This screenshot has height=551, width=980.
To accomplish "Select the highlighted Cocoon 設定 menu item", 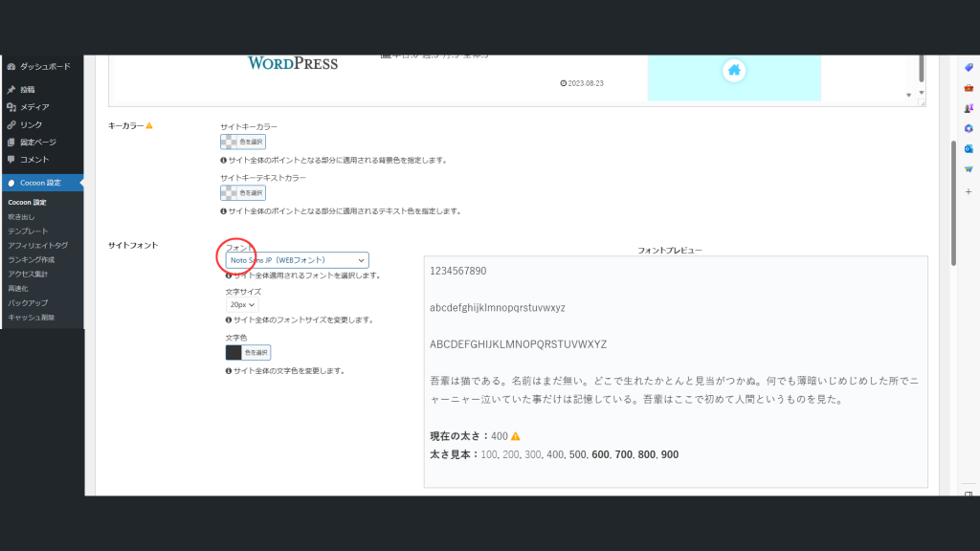I will tap(42, 183).
